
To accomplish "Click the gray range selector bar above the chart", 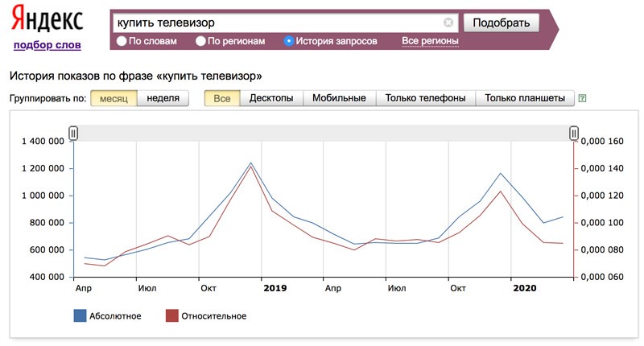I will [324, 133].
